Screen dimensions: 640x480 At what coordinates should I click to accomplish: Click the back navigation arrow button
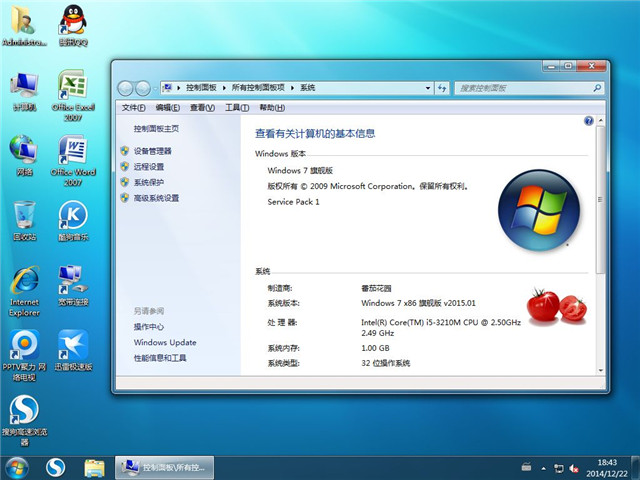coord(125,88)
